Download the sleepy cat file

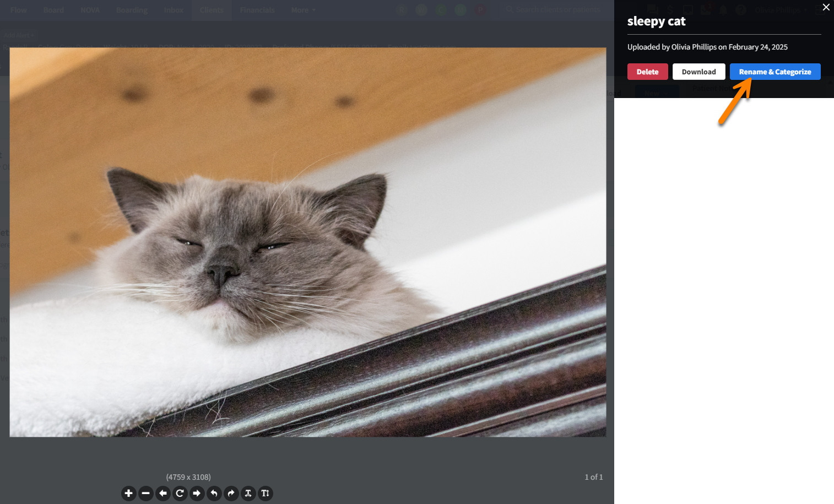(698, 72)
